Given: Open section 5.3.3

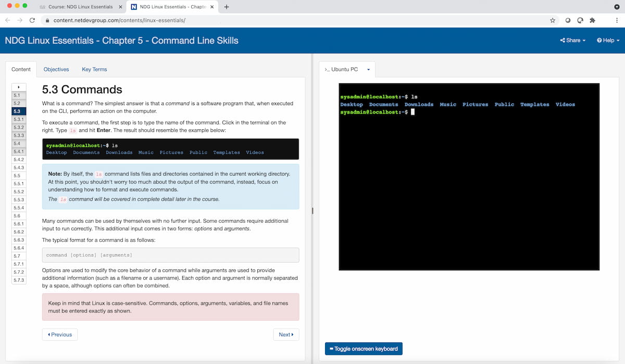Looking at the screenshot, I should click(18, 135).
